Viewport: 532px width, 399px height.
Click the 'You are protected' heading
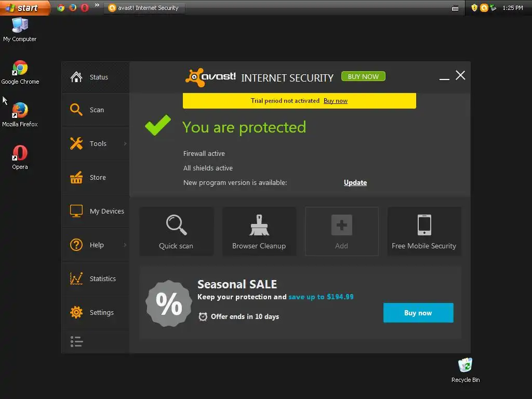[x=244, y=127]
